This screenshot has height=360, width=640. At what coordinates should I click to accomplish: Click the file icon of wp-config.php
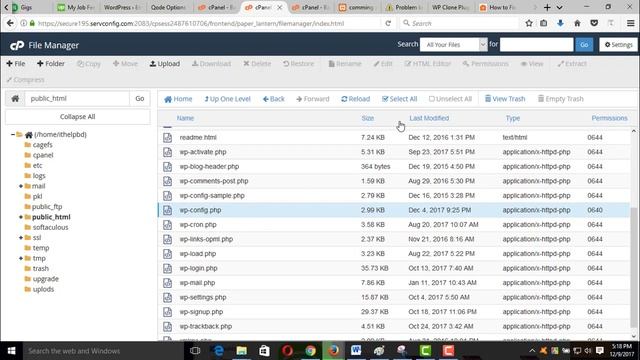pyautogui.click(x=167, y=210)
